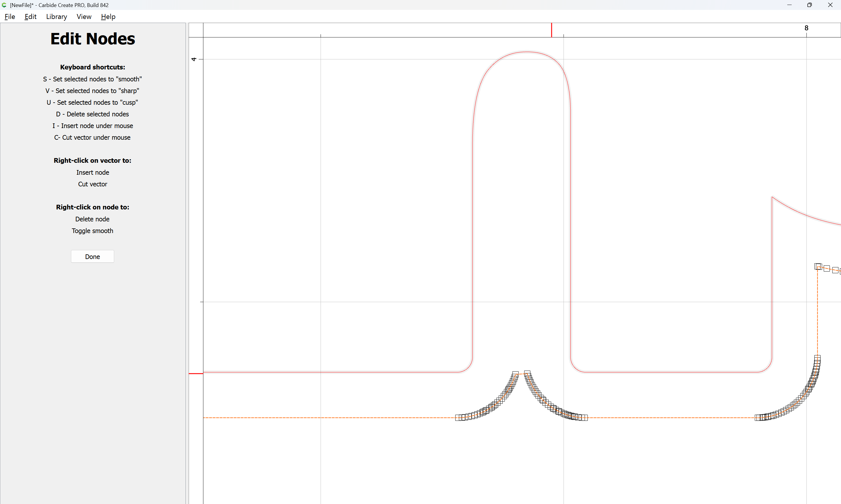Image resolution: width=841 pixels, height=504 pixels.
Task: Click the Done button
Action: (x=93, y=257)
